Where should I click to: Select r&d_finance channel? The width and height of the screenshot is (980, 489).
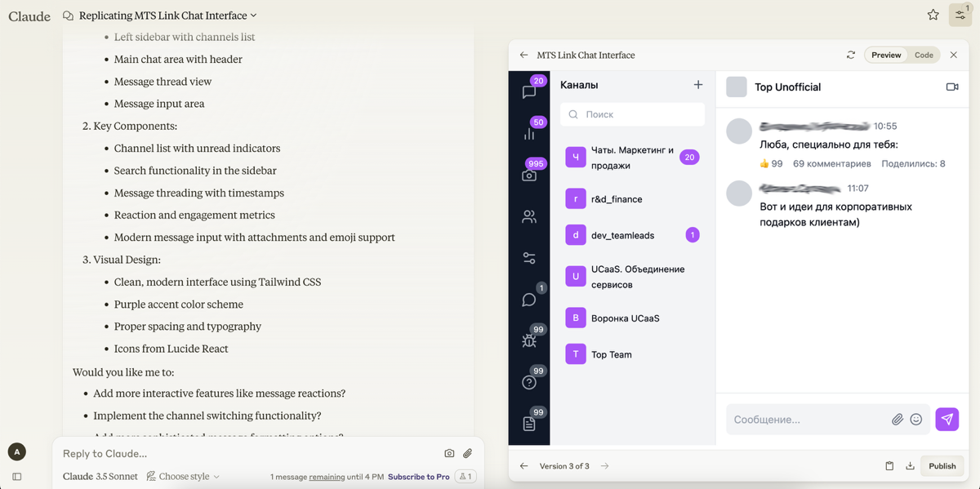633,198
